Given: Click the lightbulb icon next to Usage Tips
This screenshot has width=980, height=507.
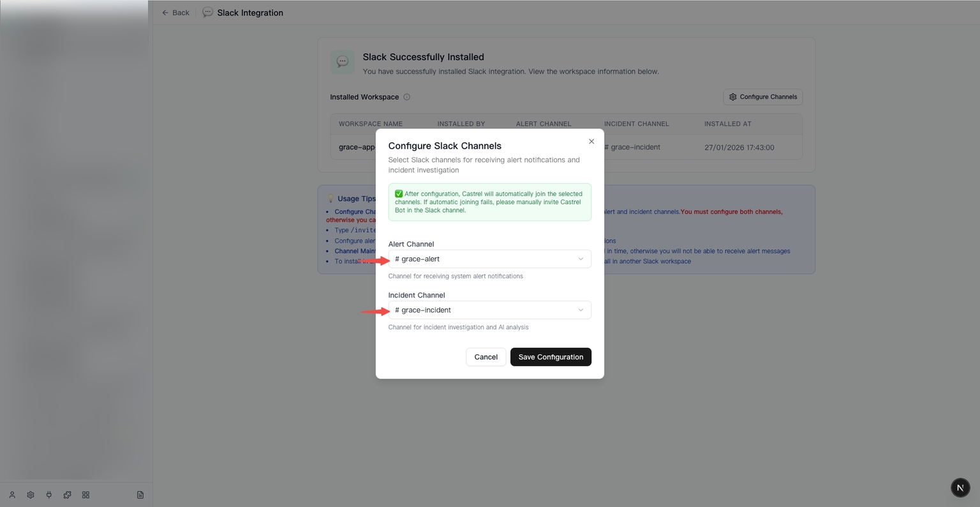Looking at the screenshot, I should pos(330,198).
